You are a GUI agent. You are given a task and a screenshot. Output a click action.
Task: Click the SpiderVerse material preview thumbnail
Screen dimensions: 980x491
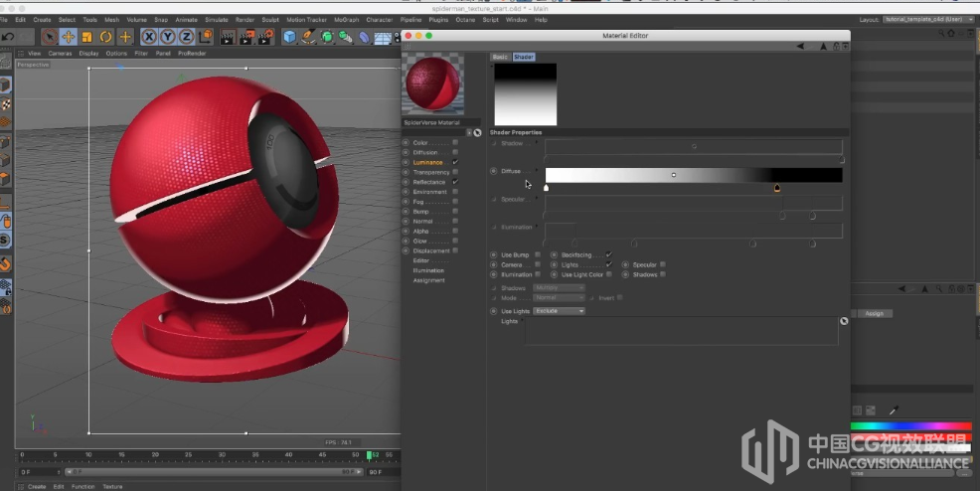click(x=432, y=83)
